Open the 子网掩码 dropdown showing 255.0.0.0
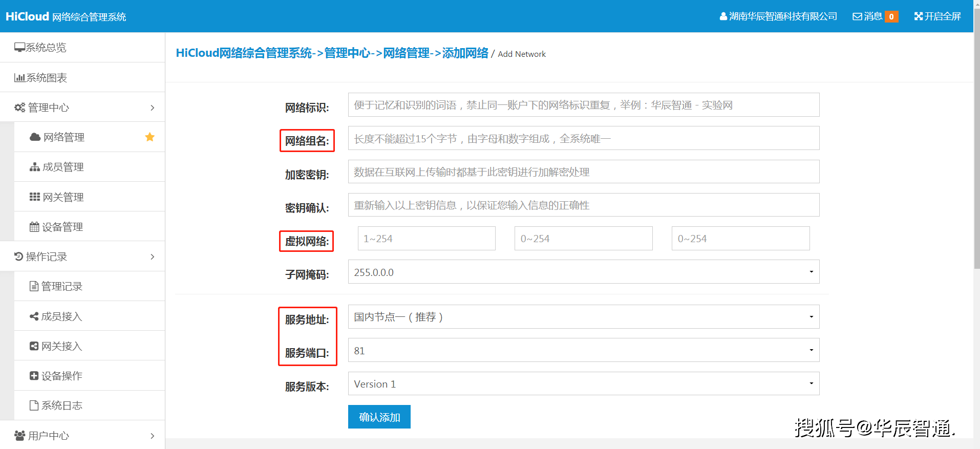980x449 pixels. [584, 272]
